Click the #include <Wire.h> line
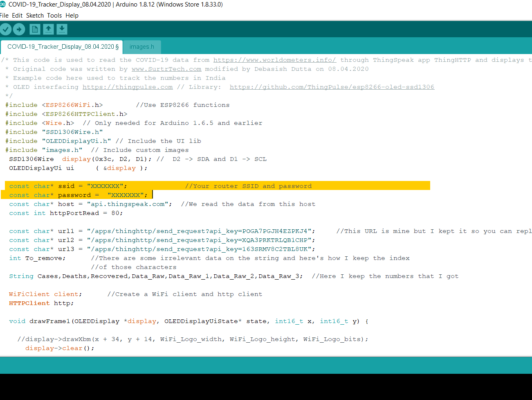This screenshot has height=400, width=532. (40, 123)
